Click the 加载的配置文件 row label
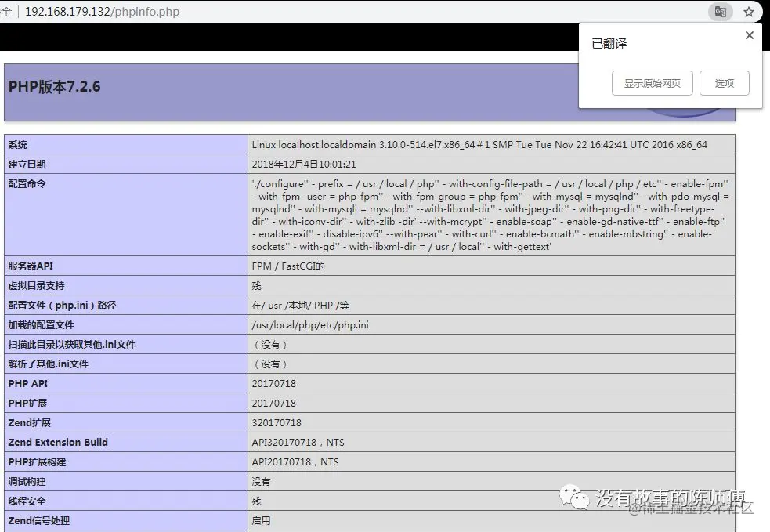Screen dimensions: 770x532 pos(41,324)
